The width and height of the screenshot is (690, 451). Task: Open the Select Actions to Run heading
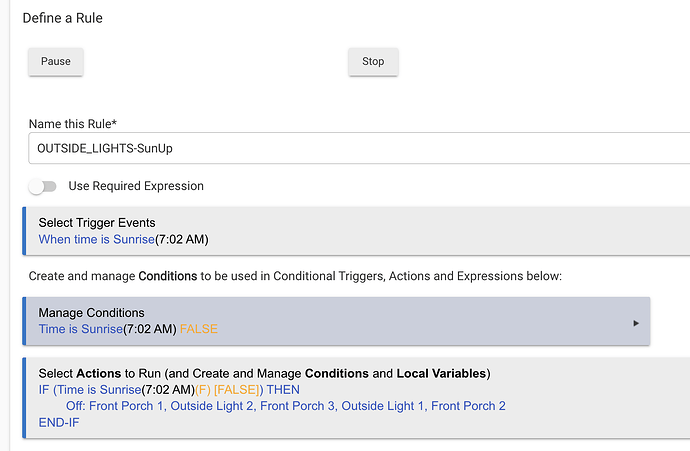click(x=264, y=373)
